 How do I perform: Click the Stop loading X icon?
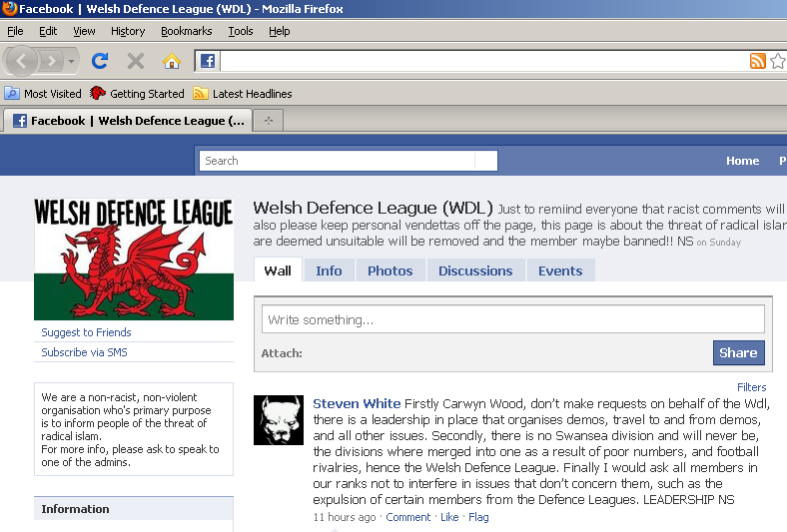pyautogui.click(x=136, y=61)
